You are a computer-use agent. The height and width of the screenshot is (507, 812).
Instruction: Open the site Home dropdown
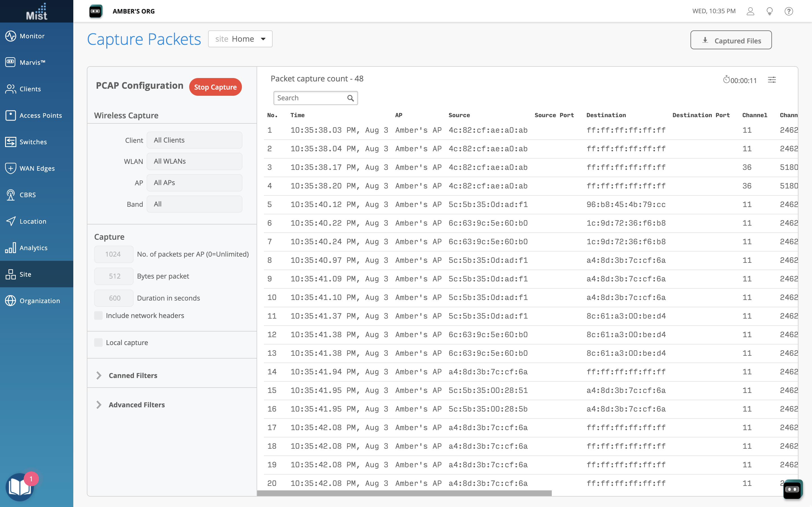tap(240, 39)
